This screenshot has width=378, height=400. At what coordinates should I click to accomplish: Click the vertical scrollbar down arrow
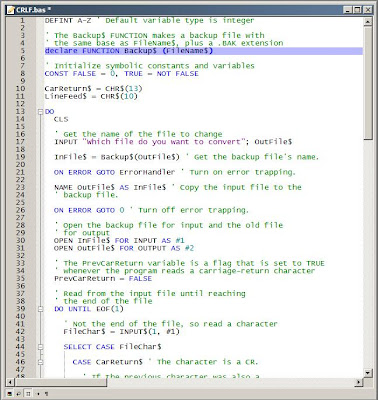point(368,373)
